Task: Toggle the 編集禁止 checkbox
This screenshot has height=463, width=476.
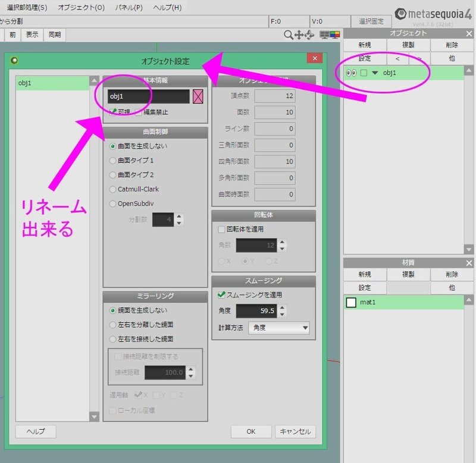Action: click(139, 112)
